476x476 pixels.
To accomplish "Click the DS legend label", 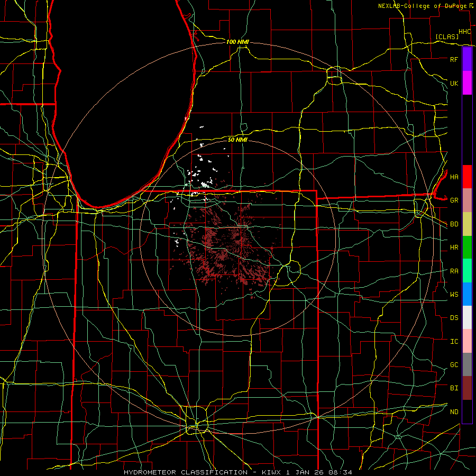I will pyautogui.click(x=454, y=318).
